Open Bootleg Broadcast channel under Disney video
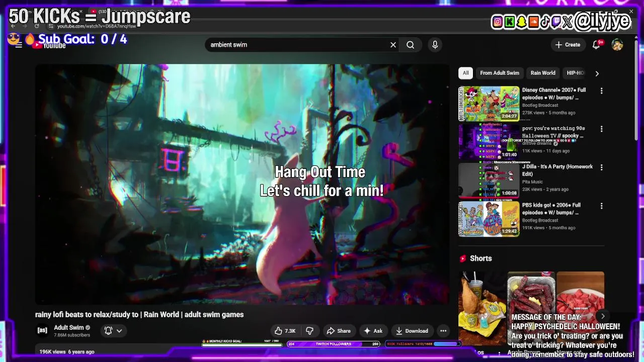 [x=540, y=106]
